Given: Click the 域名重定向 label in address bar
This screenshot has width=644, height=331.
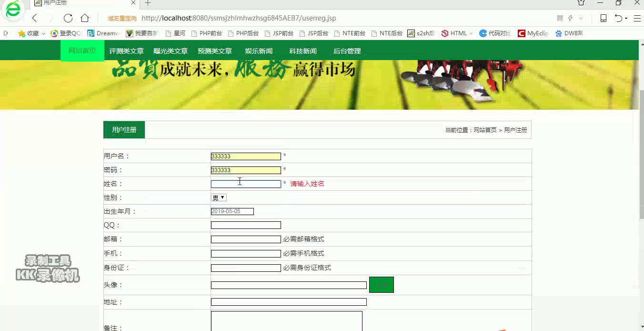Looking at the screenshot, I should [x=122, y=19].
